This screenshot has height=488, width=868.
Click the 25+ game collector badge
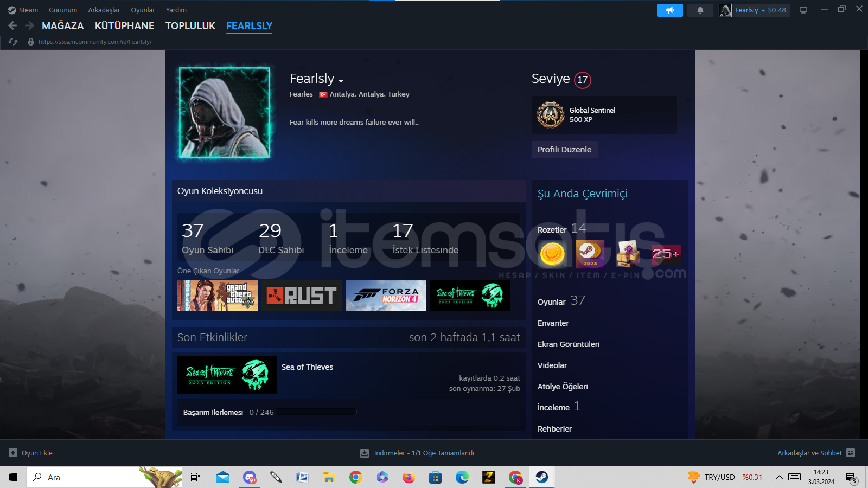[666, 254]
